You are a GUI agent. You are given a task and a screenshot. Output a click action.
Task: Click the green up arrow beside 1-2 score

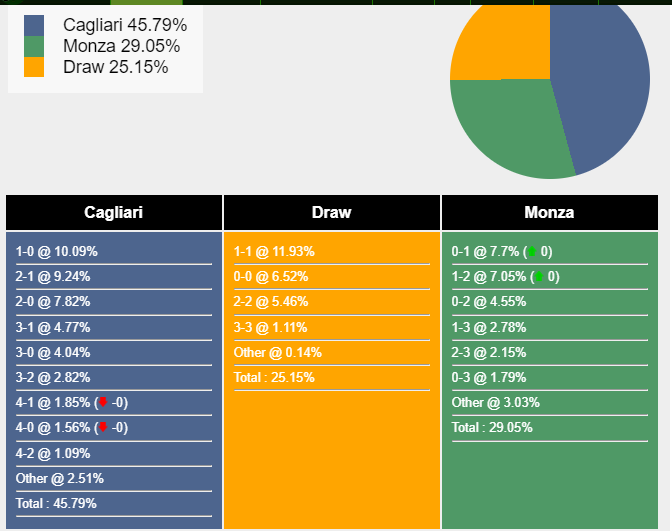tap(539, 277)
